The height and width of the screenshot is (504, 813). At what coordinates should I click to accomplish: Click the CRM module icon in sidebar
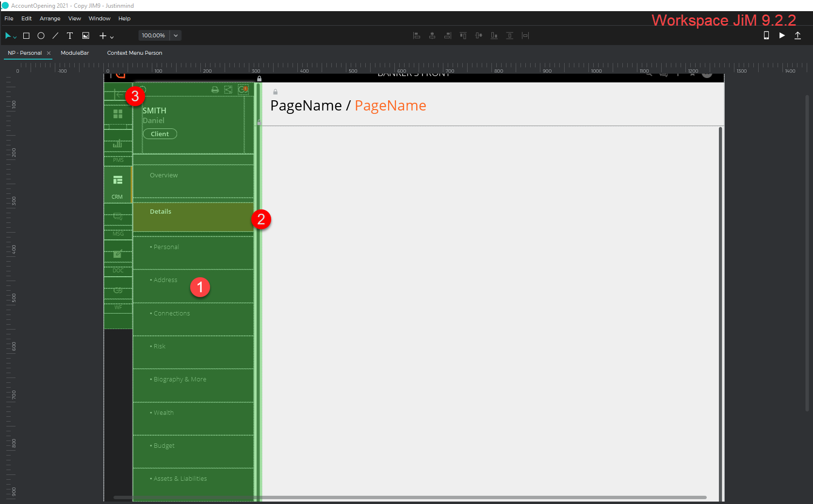[x=118, y=185]
